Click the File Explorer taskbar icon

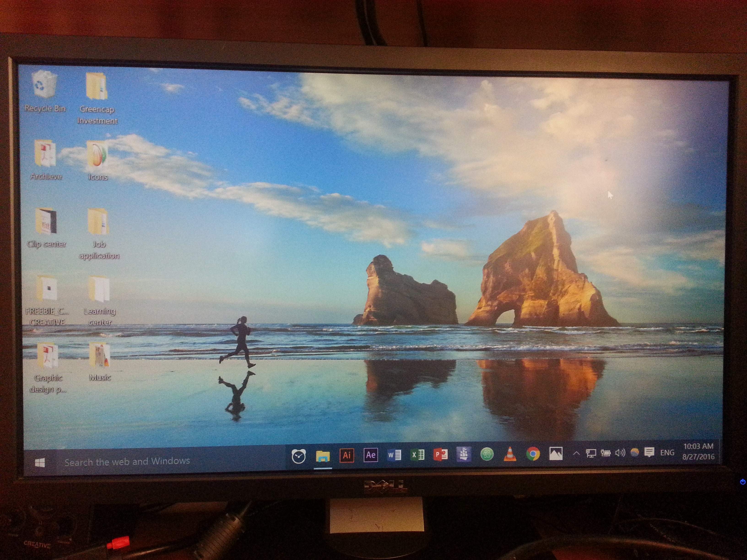pyautogui.click(x=323, y=456)
